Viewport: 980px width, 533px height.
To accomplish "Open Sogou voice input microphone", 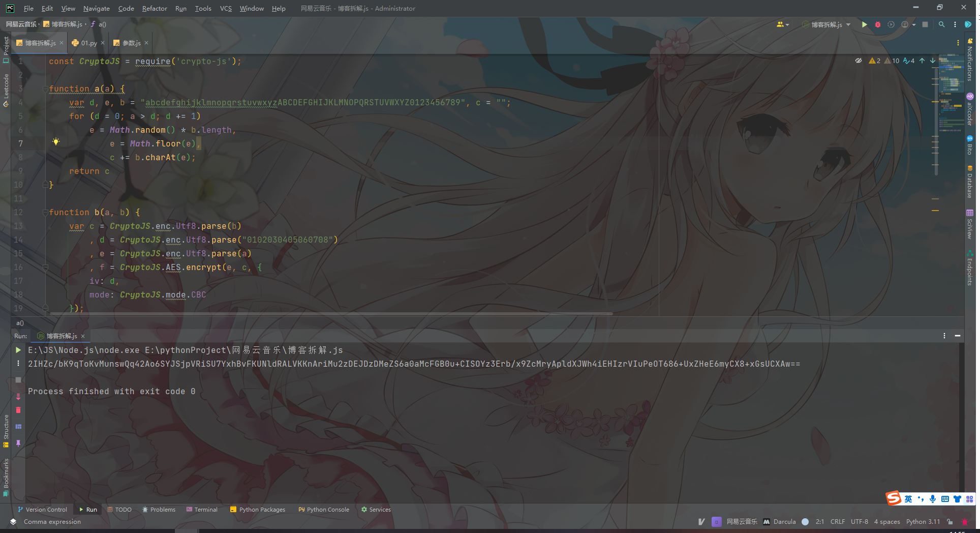I will click(x=933, y=499).
